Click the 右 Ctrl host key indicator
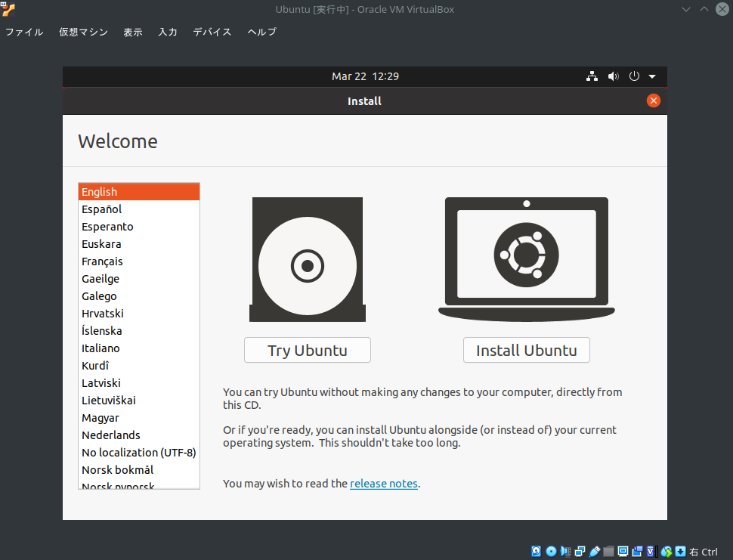This screenshot has height=560, width=733. [x=704, y=552]
